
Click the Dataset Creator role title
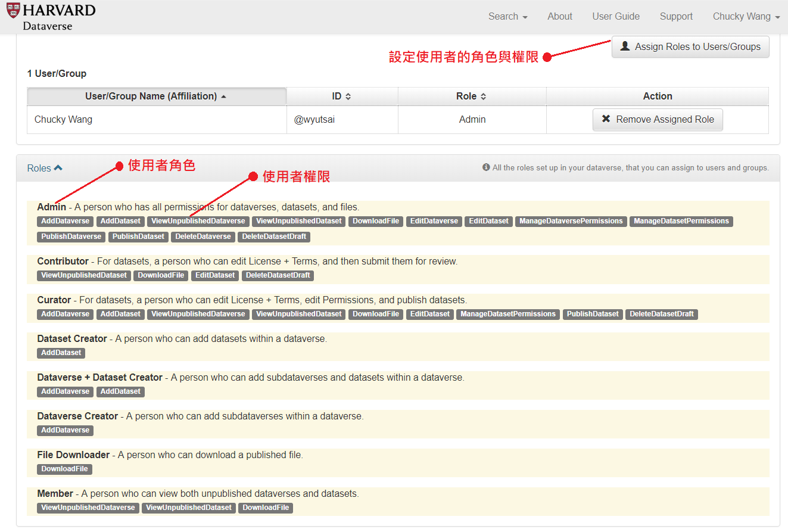(x=72, y=339)
